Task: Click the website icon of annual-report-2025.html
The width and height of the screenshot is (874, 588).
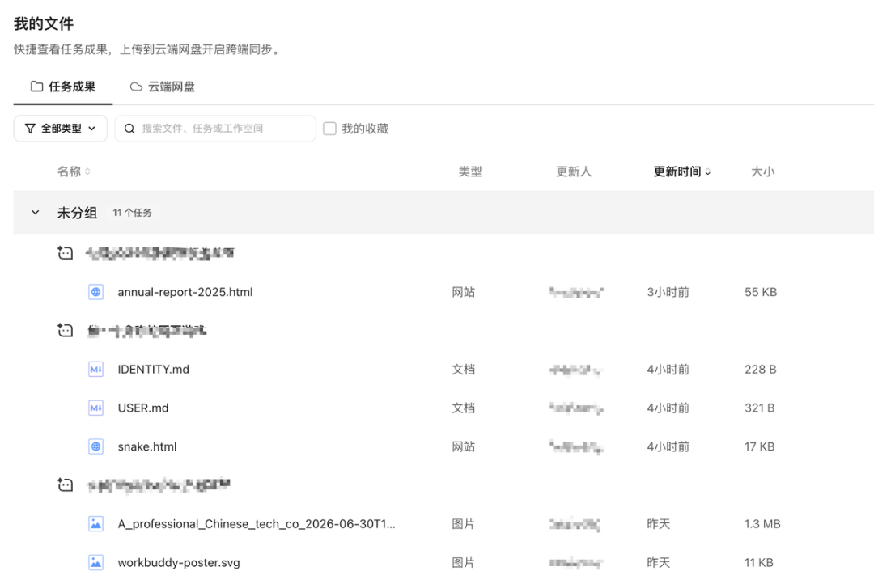Action: coord(95,292)
